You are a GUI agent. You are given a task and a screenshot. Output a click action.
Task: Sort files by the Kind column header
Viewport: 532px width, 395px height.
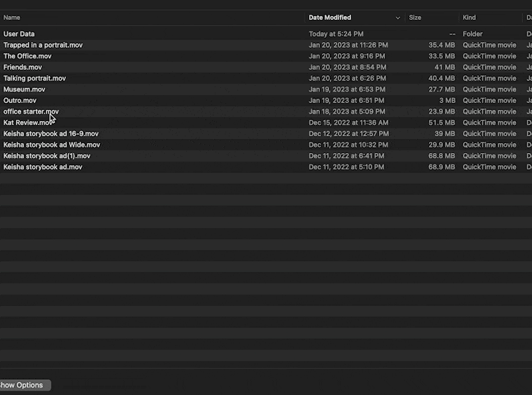click(x=469, y=18)
